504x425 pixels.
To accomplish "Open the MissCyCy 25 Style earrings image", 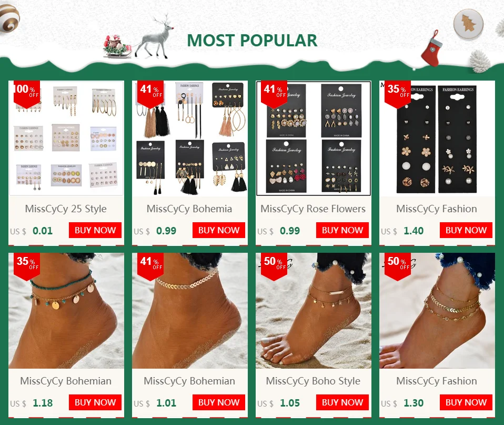I will [x=66, y=139].
